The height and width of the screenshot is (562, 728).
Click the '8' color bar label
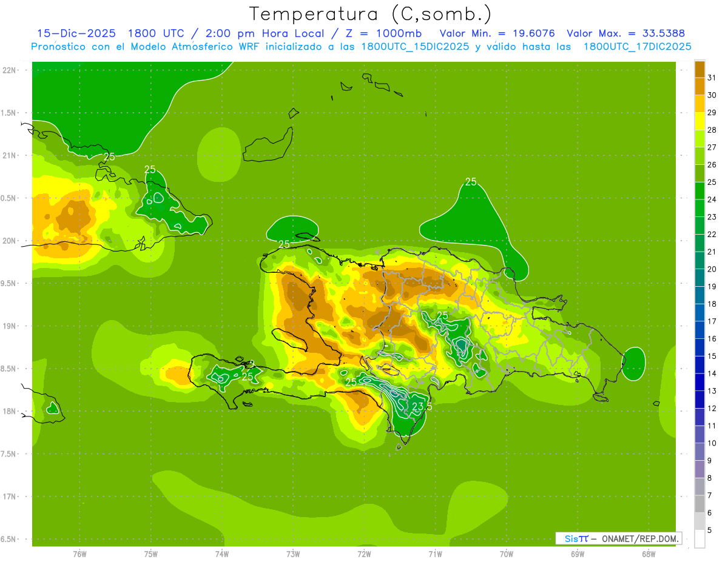[x=710, y=478]
